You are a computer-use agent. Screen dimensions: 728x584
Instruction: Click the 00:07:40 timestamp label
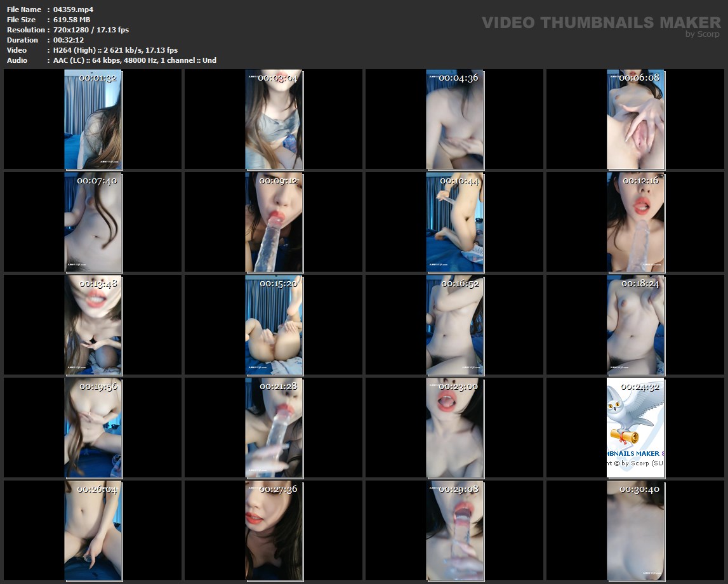(x=96, y=181)
